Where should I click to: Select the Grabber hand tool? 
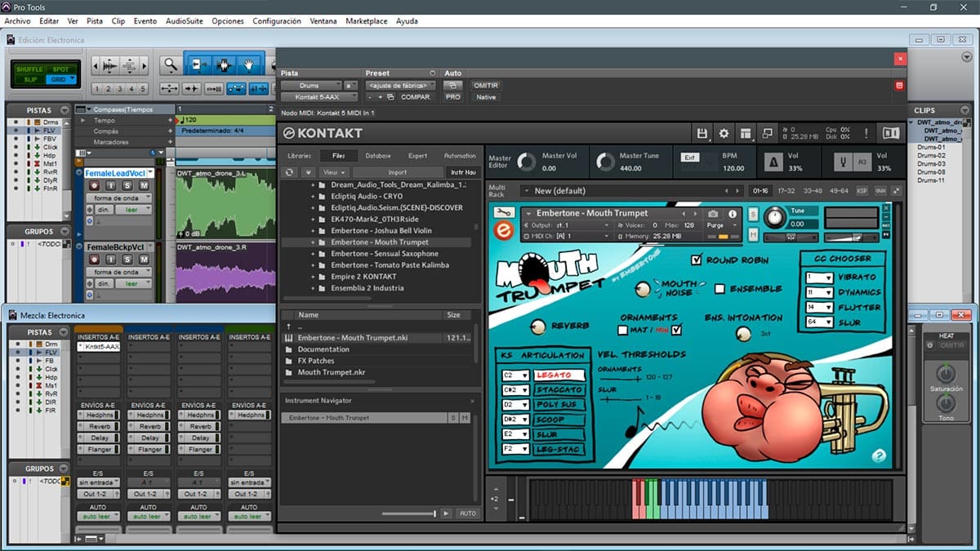[x=248, y=64]
